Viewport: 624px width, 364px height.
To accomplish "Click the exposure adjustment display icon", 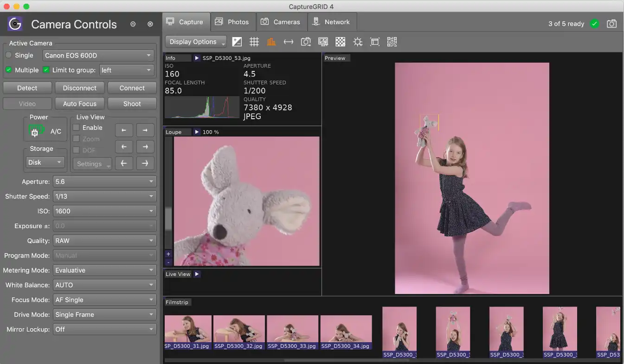I will (x=237, y=41).
